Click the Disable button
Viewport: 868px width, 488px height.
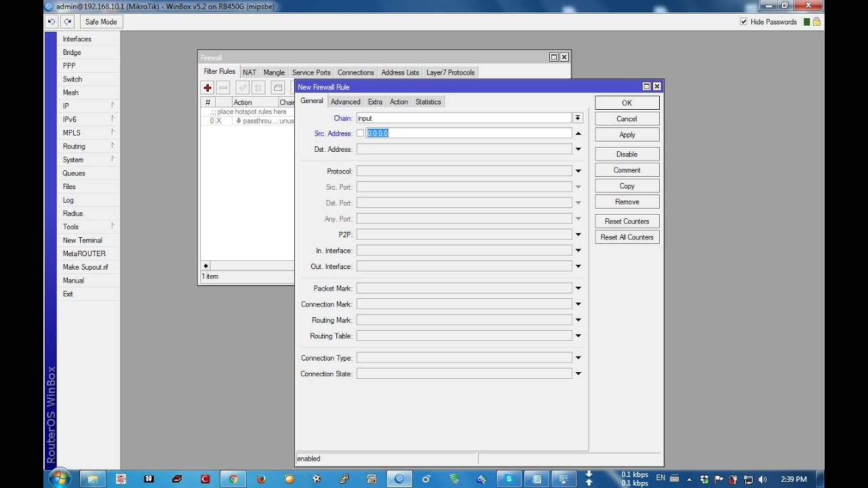point(627,154)
